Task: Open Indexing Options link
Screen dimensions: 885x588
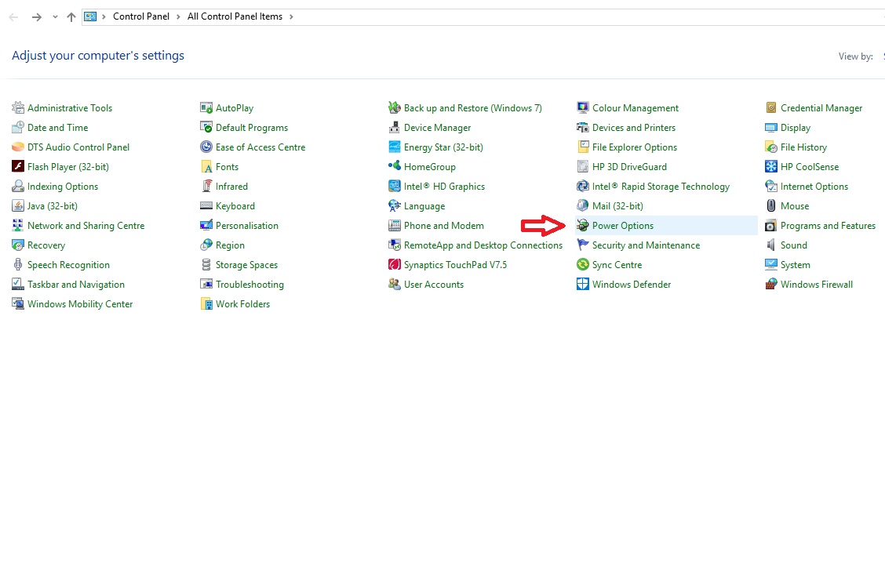Action: (x=63, y=187)
